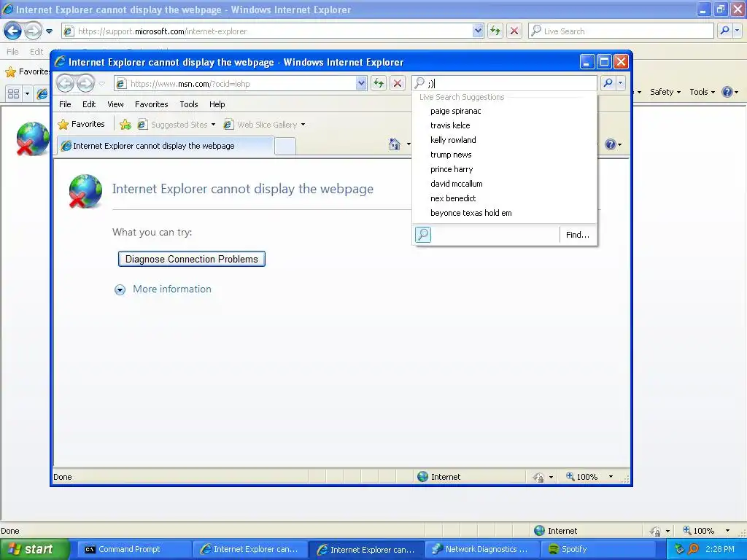The image size is (747, 560).
Task: Open the Edit menu in front window
Action: (89, 104)
